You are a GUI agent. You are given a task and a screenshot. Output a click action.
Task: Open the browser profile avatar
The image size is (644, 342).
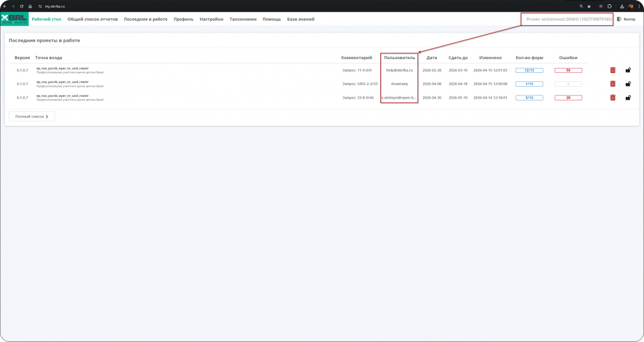point(631,6)
